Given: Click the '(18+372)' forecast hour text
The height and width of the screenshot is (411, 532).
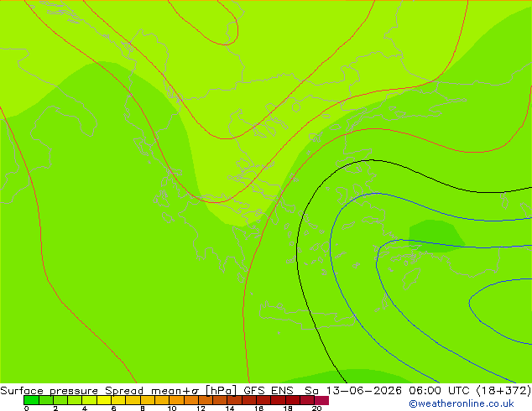Looking at the screenshot, I should 503,391.
